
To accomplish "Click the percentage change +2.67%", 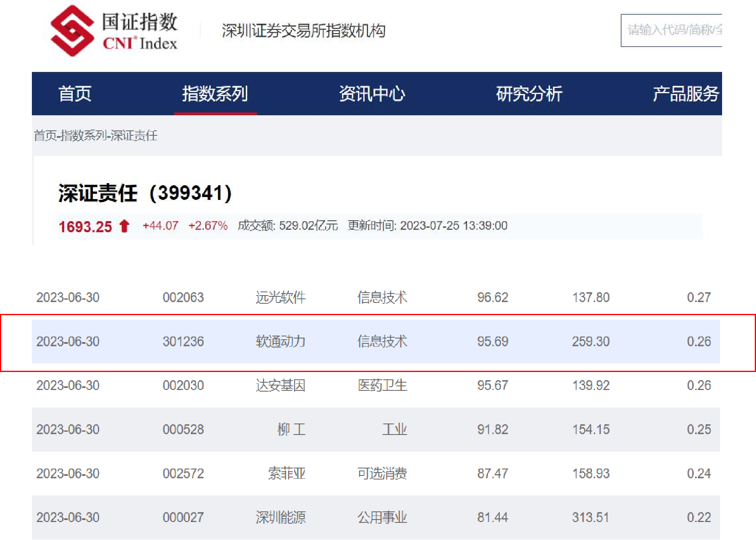I will [208, 225].
